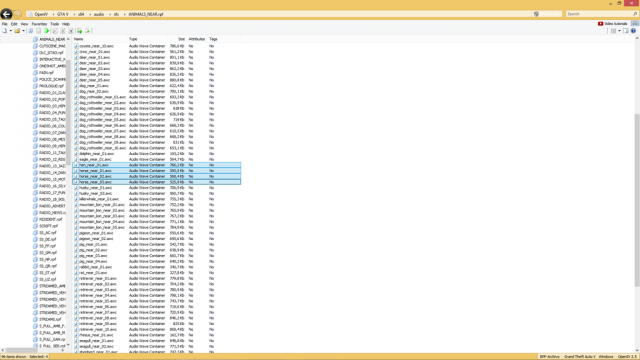Click in the Search field

click(600, 14)
